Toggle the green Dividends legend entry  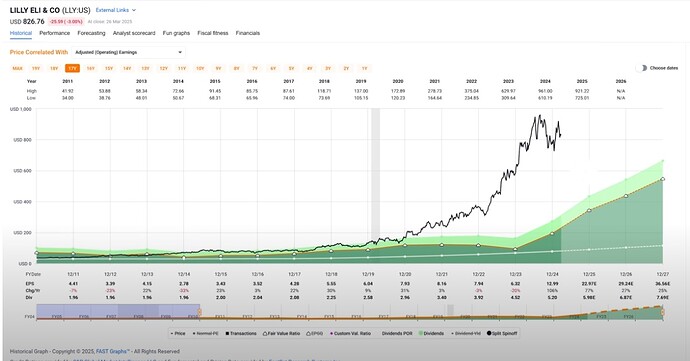point(431,333)
